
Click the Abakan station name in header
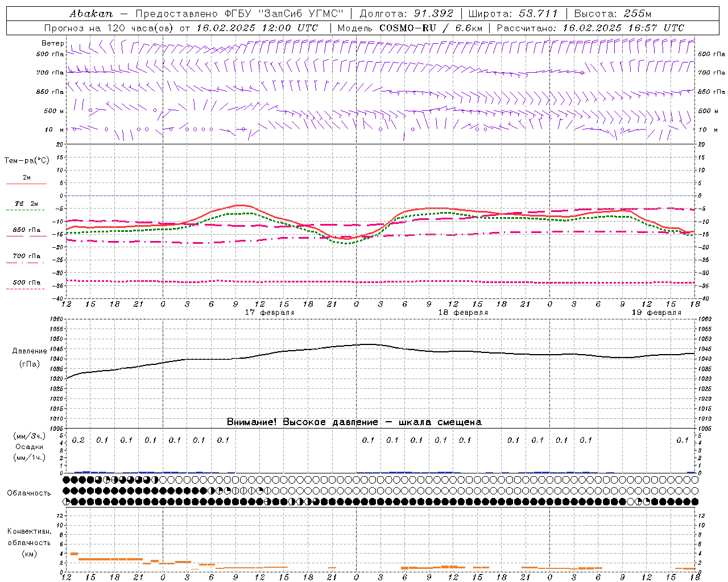pos(91,14)
